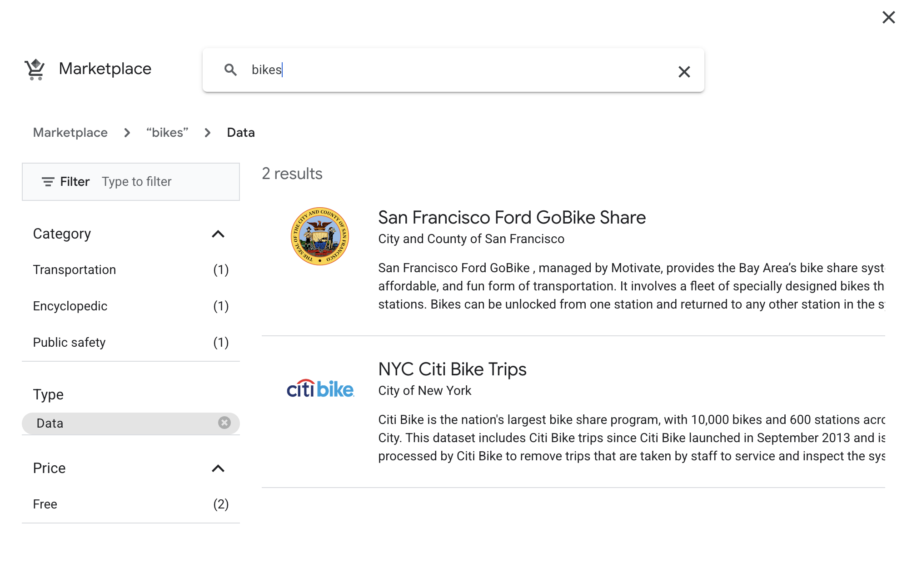The image size is (907, 588).
Task: Click 'City and County of San Francisco' text
Action: point(471,239)
